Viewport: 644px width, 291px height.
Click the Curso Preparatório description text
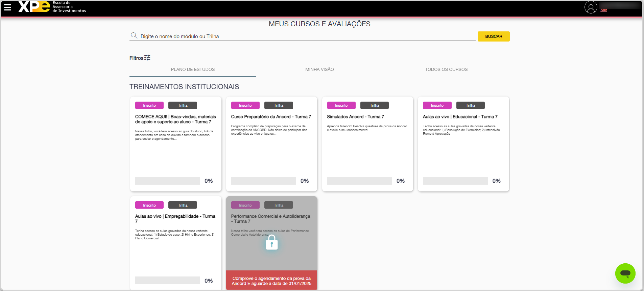269,130
